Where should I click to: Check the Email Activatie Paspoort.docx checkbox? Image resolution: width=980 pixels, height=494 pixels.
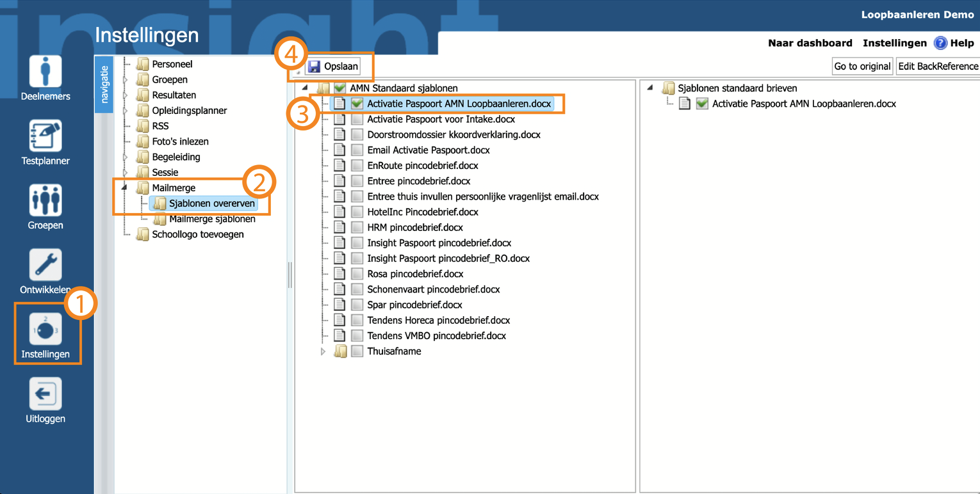point(357,150)
